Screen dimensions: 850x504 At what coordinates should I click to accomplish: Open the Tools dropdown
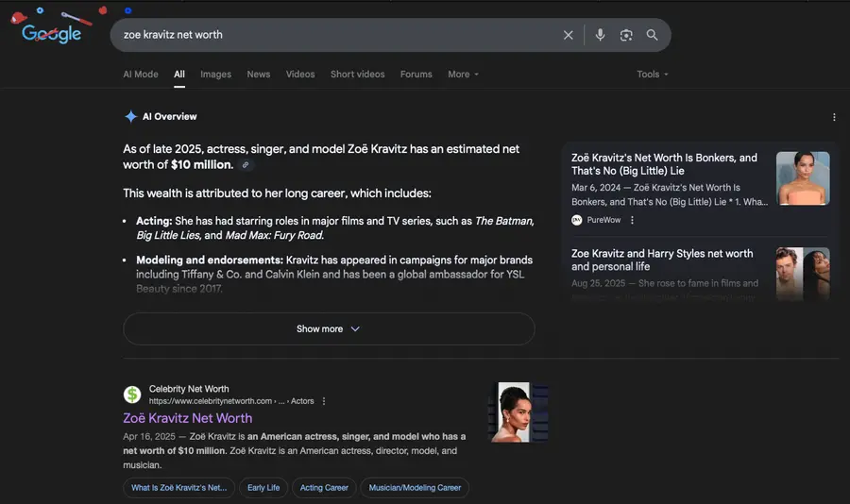coord(652,75)
